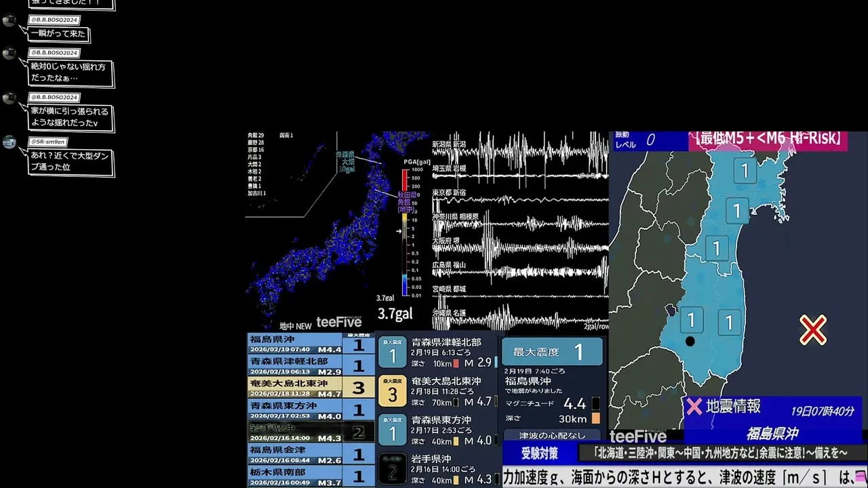Select the dimmed 岩手県沖 M4.3 list row
Image resolution: width=868 pixels, height=488 pixels.
pos(310,432)
